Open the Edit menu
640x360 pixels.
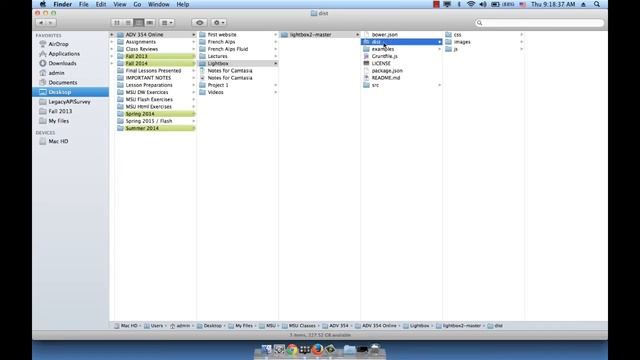pyautogui.click(x=101, y=4)
